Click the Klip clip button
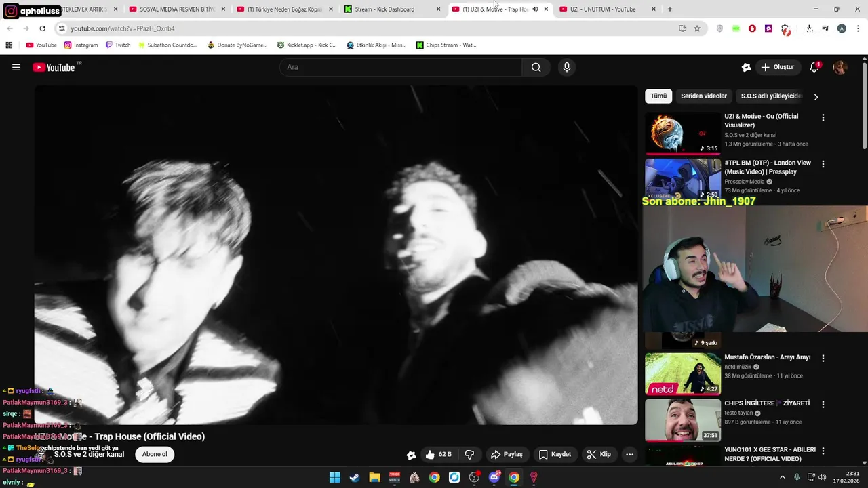This screenshot has height=488, width=868. point(599,455)
